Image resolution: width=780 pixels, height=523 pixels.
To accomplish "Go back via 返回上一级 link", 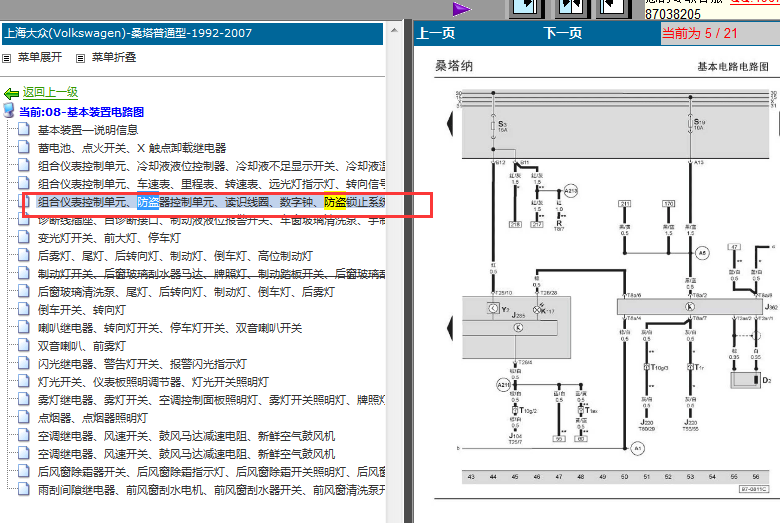I will coord(50,92).
